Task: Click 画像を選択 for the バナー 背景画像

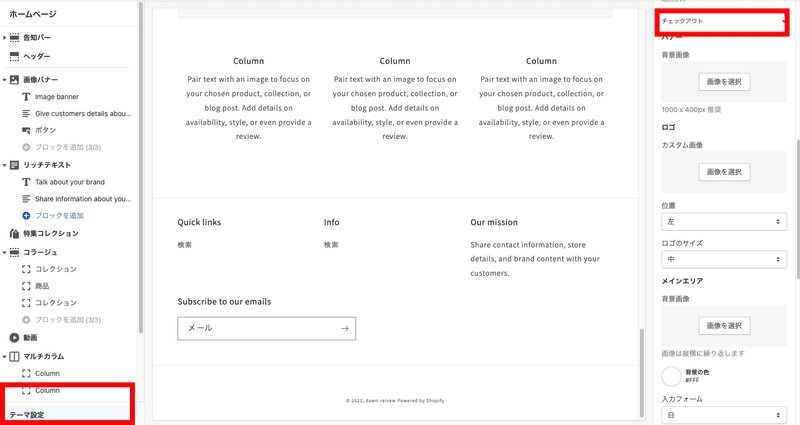Action: (x=724, y=82)
